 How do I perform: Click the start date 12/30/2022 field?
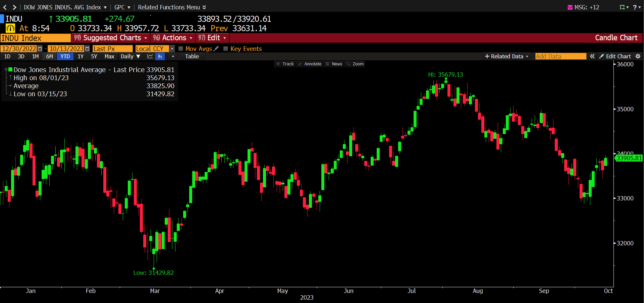click(x=19, y=49)
